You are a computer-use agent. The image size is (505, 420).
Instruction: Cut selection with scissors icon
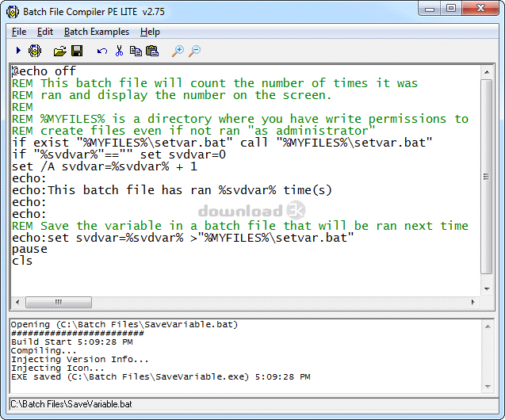pyautogui.click(x=119, y=51)
